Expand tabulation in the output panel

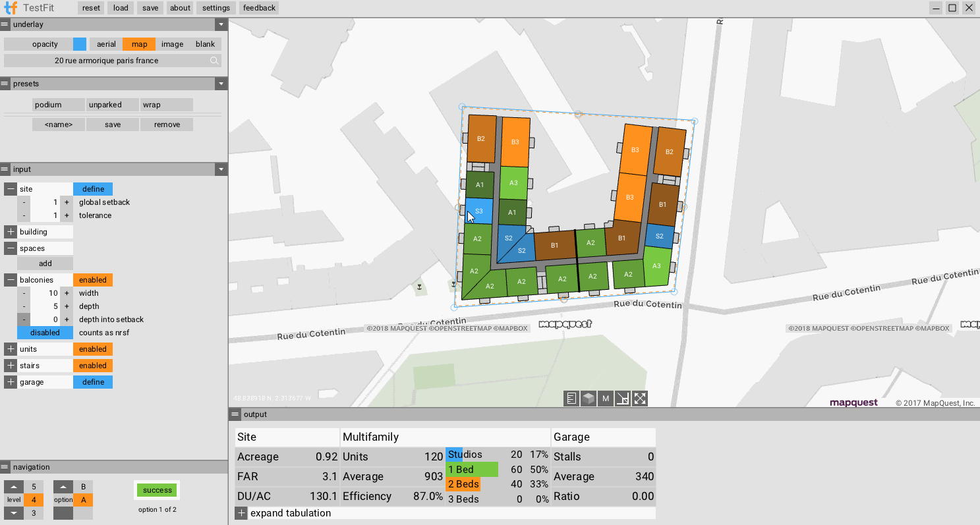click(240, 512)
